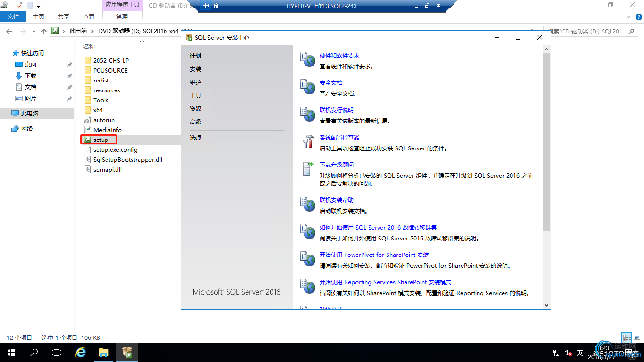Select 维护 in the setup sidebar
Screen dimensions: 644x362
pos(196,82)
